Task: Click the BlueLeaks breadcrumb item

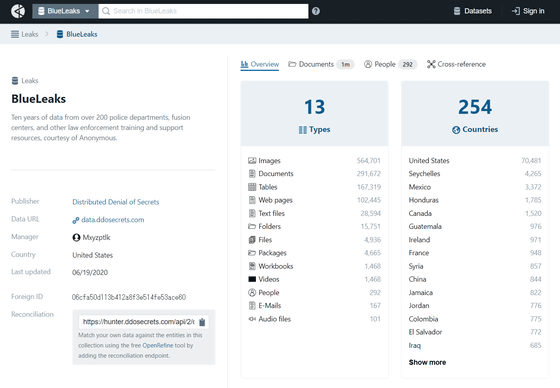Action: [x=77, y=34]
